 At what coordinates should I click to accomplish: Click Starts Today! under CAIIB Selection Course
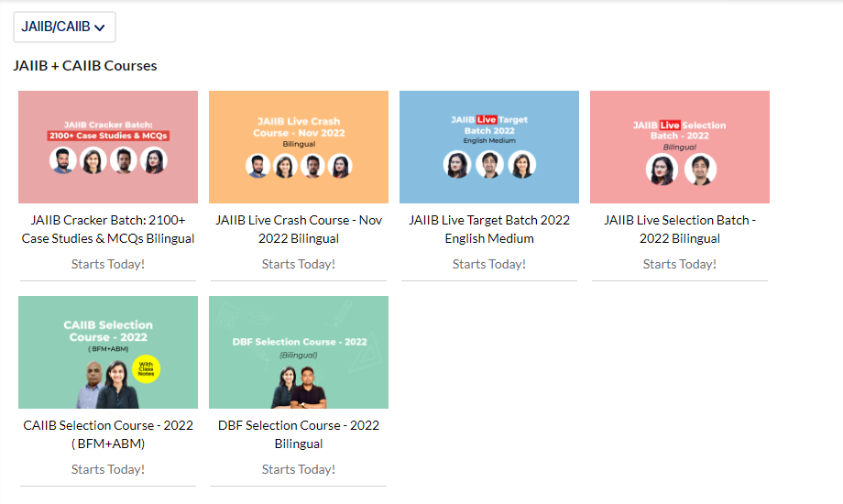click(x=108, y=469)
